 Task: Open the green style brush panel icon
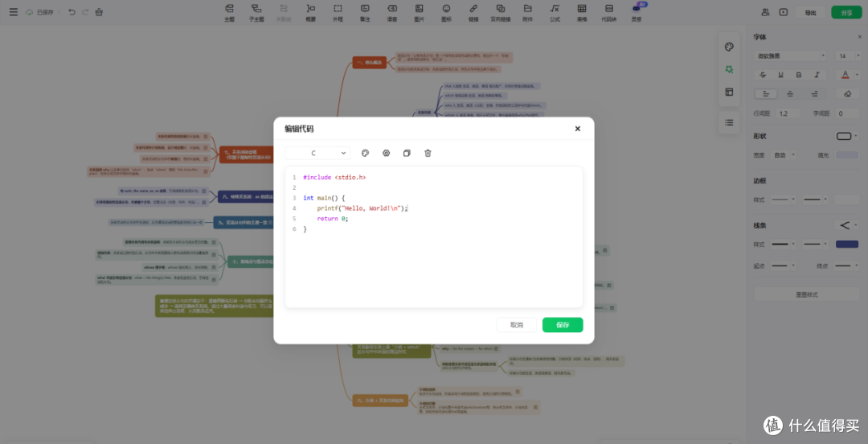coord(729,70)
